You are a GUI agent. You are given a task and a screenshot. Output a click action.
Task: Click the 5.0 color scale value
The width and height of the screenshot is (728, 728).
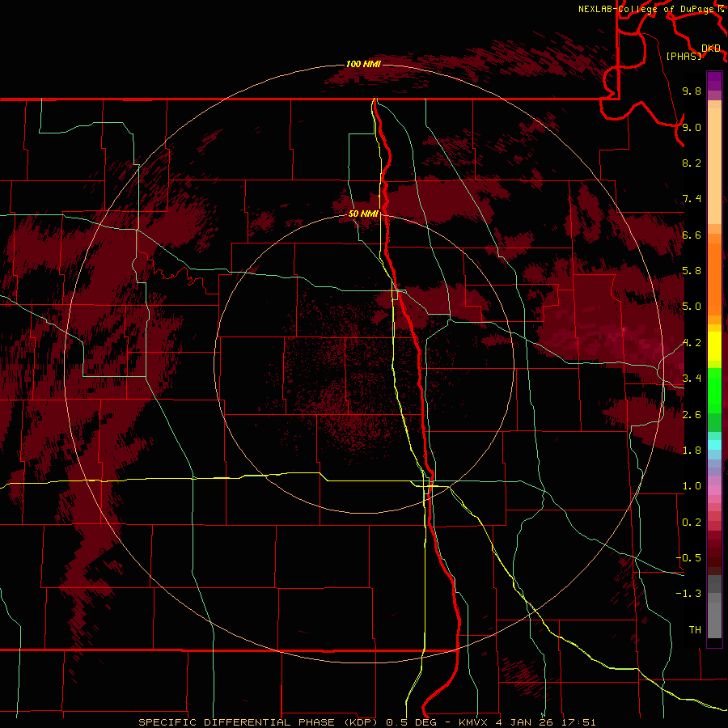[692, 307]
